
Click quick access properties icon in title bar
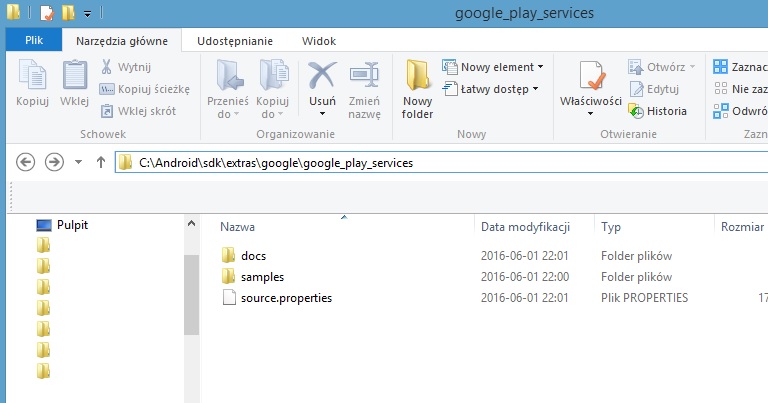click(47, 13)
